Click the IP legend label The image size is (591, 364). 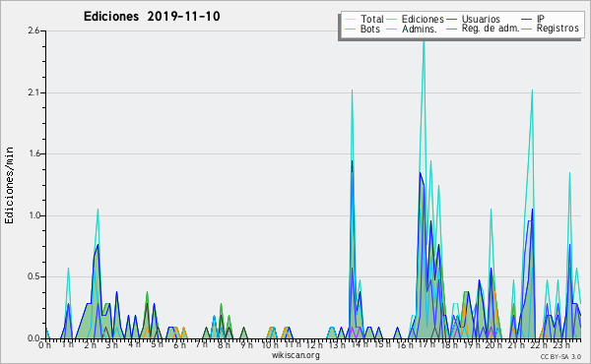click(541, 19)
